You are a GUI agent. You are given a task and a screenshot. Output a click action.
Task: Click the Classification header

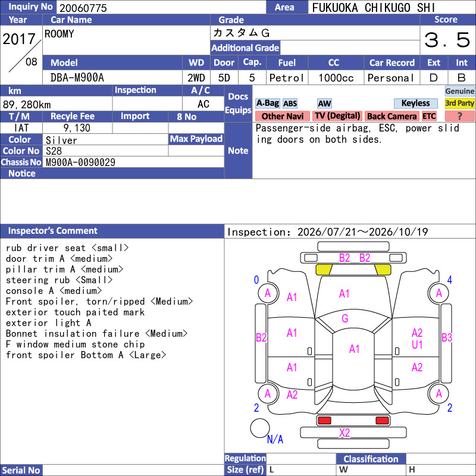[371, 459]
